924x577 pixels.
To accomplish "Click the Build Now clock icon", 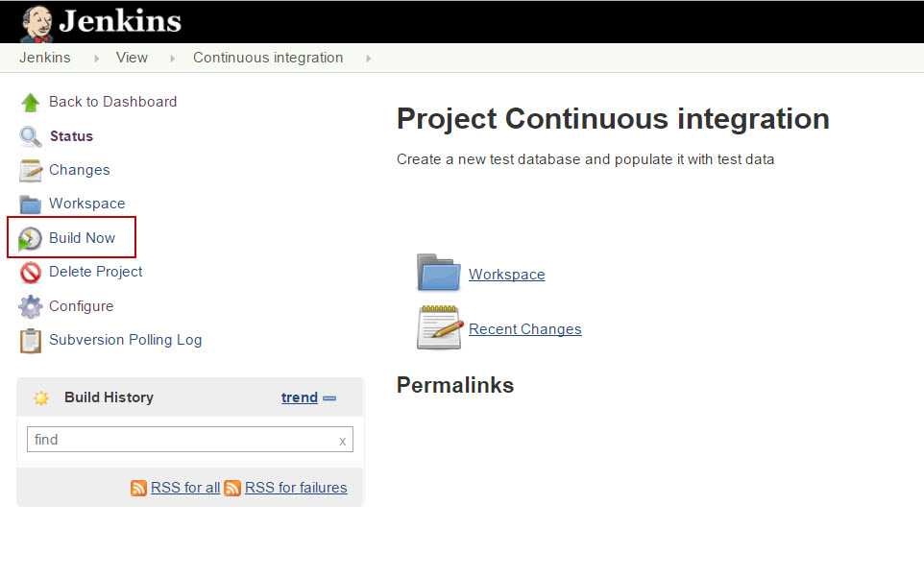I will tap(31, 238).
